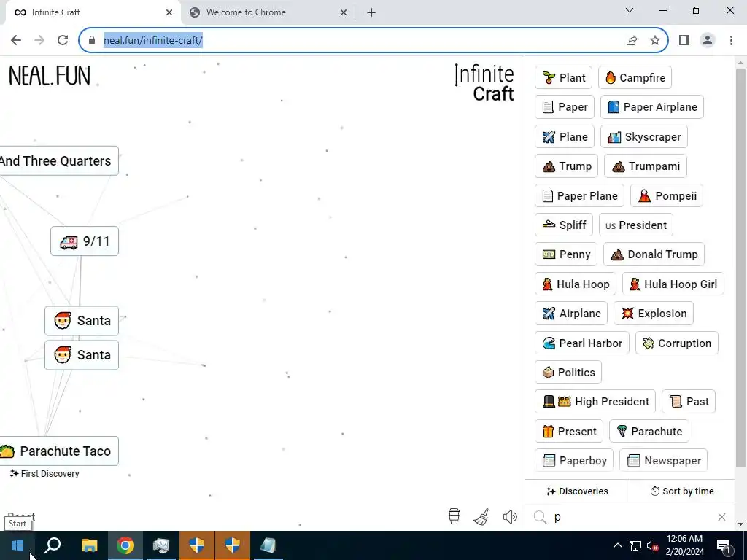Open the Chrome profile menu

708,41
